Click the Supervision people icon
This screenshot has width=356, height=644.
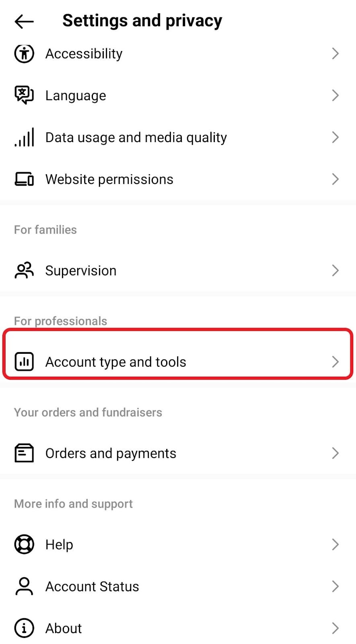(x=24, y=270)
